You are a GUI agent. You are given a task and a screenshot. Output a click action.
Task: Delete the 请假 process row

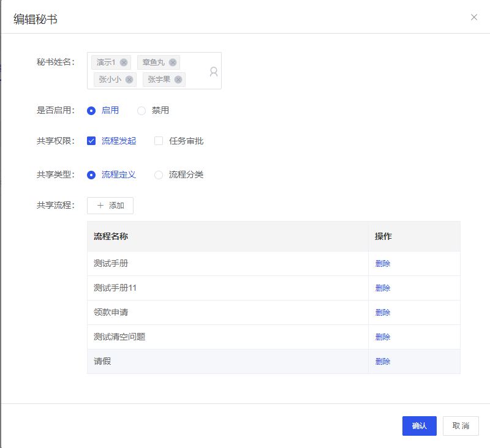pos(383,362)
